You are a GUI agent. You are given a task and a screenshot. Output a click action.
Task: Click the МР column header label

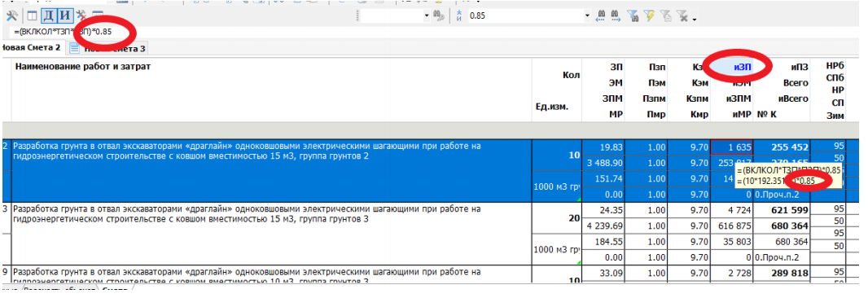(616, 114)
